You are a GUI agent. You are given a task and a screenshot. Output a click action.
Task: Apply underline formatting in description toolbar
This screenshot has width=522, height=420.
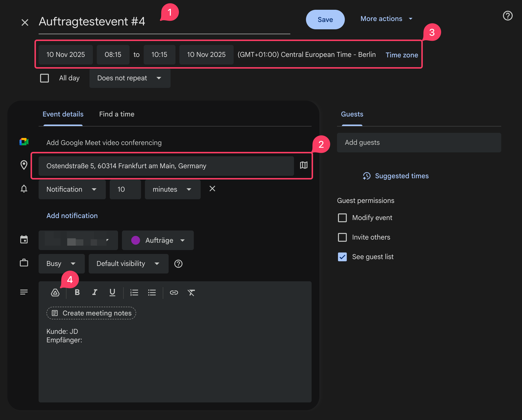point(112,292)
